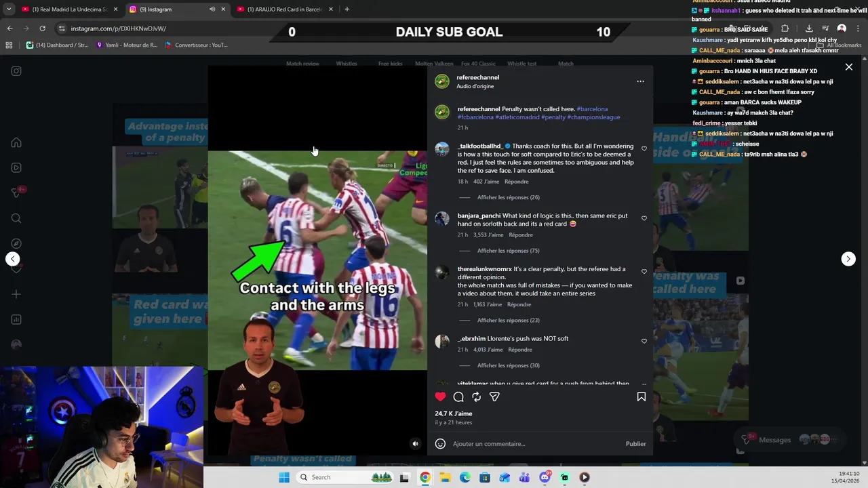Open Instagram home from logo icon

pyautogui.click(x=16, y=71)
